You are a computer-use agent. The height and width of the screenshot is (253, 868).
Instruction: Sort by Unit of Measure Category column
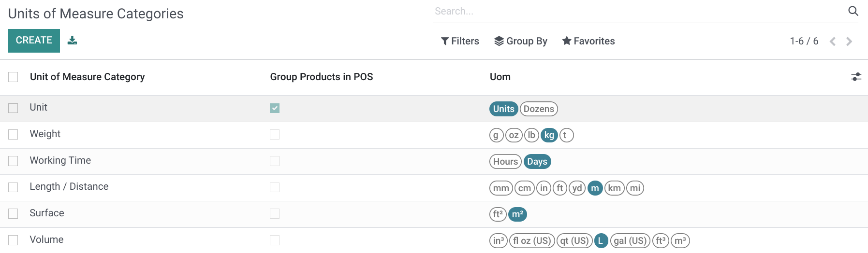pyautogui.click(x=87, y=77)
